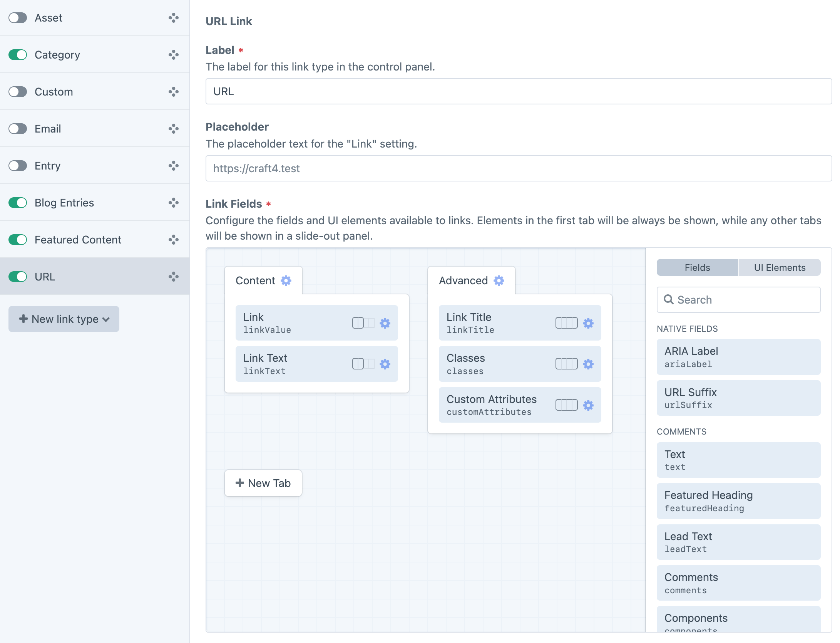This screenshot has height=643, width=840.
Task: Open the Advanced tab settings gear
Action: (x=499, y=281)
